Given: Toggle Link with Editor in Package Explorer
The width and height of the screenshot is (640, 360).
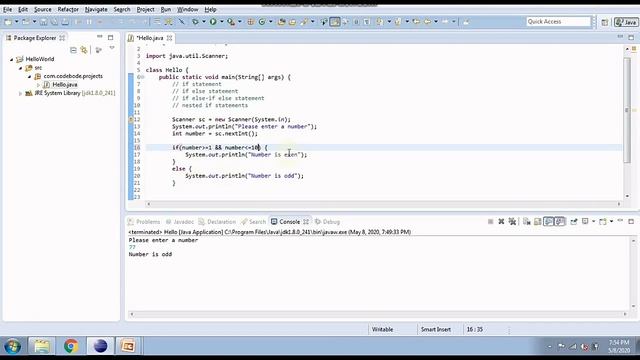Looking at the screenshot, I should click(84, 50).
